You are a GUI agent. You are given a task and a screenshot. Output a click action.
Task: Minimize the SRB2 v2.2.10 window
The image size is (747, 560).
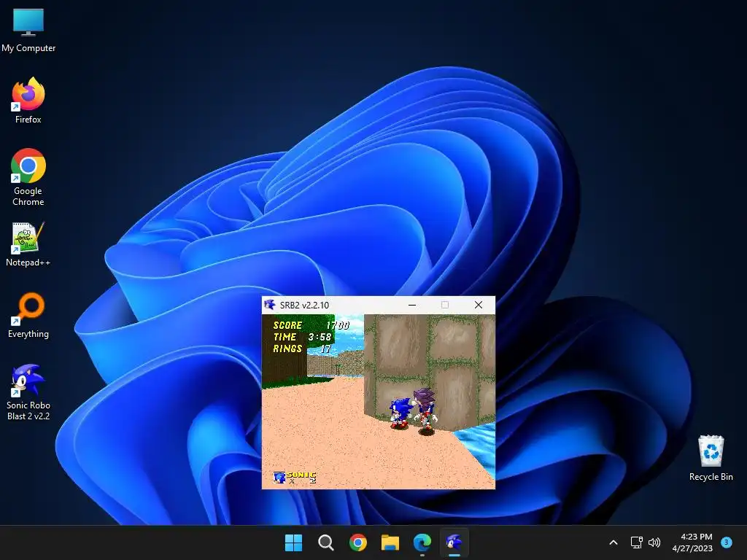click(x=412, y=305)
